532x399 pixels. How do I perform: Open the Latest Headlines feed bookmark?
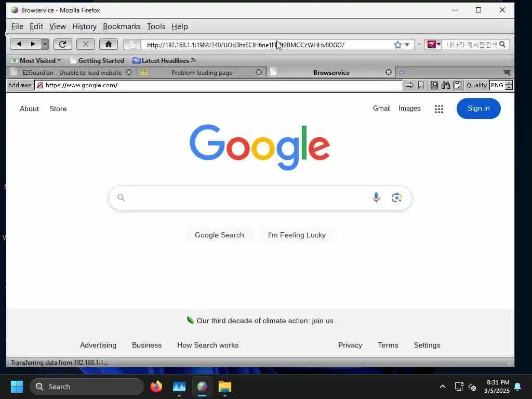[x=164, y=61]
